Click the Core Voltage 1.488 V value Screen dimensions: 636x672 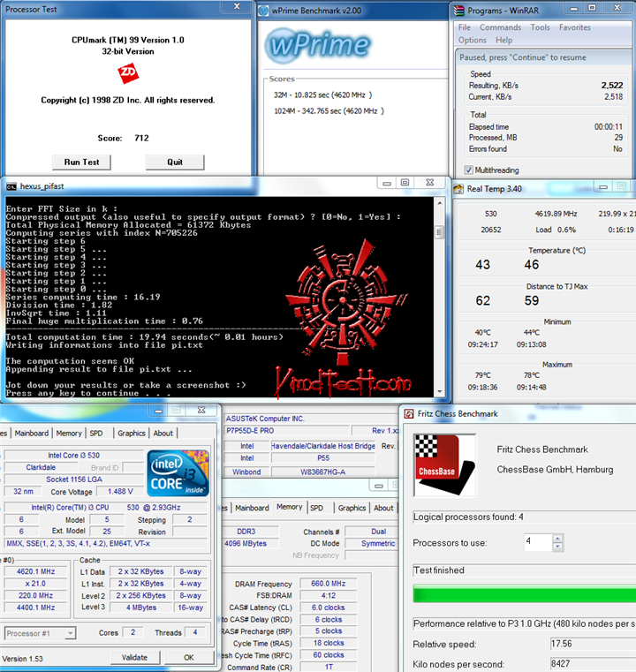click(x=120, y=491)
